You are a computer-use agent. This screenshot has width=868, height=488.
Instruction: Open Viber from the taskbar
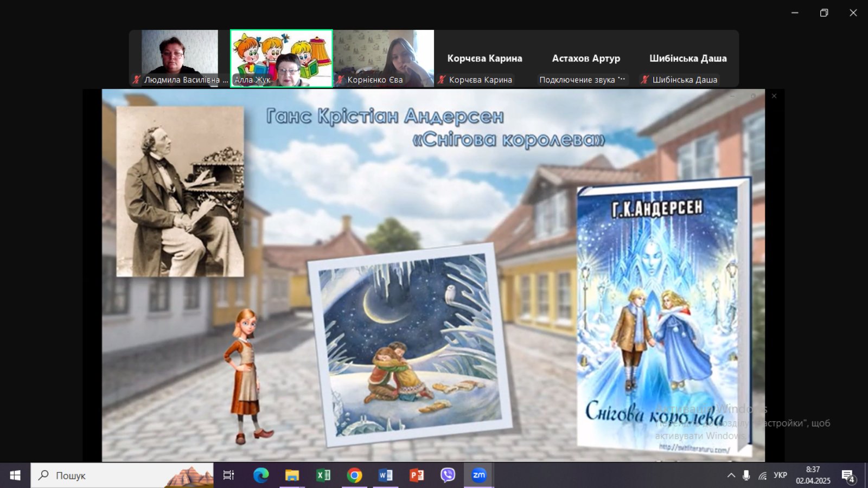click(x=448, y=476)
